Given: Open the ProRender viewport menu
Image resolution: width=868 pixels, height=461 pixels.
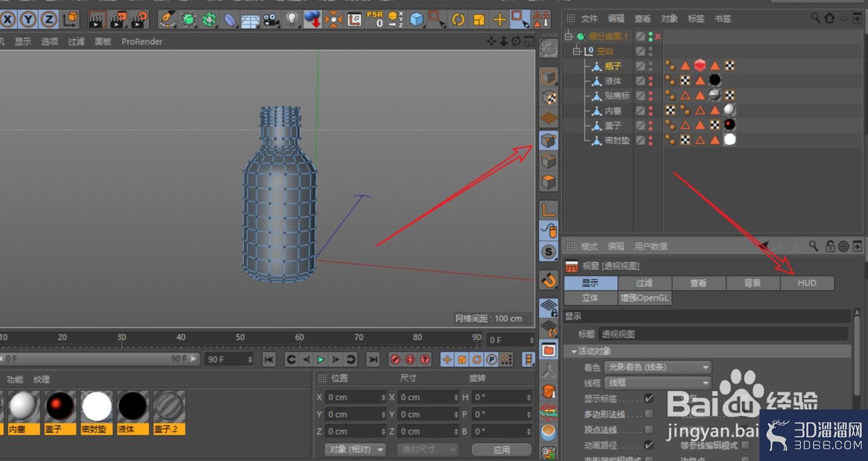Looking at the screenshot, I should (x=142, y=41).
